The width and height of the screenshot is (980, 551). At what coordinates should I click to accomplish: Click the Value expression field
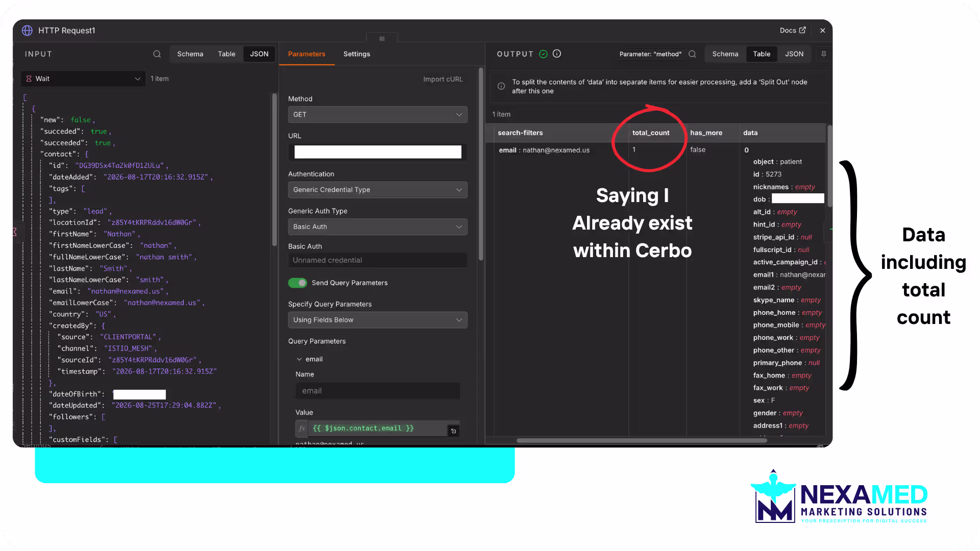pyautogui.click(x=377, y=429)
